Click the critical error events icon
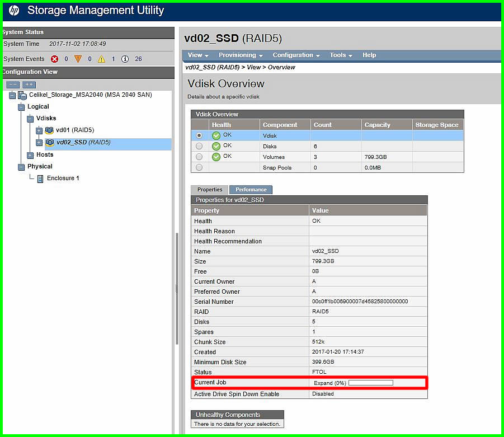 click(x=55, y=59)
